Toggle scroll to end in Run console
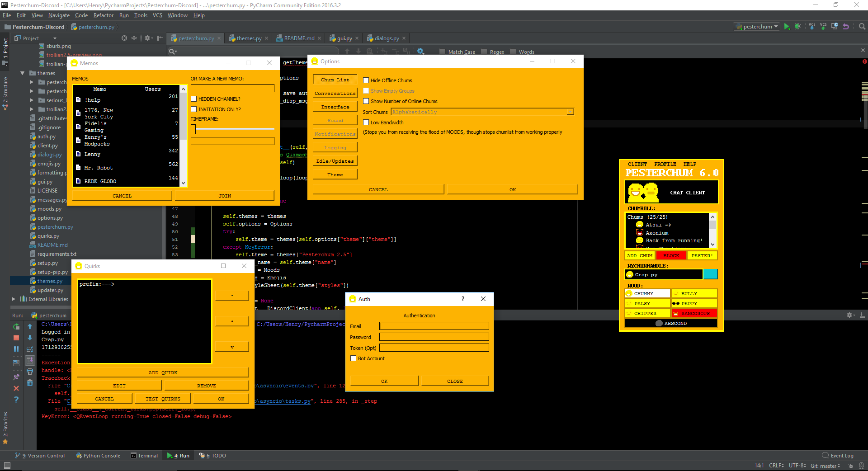 point(30,360)
